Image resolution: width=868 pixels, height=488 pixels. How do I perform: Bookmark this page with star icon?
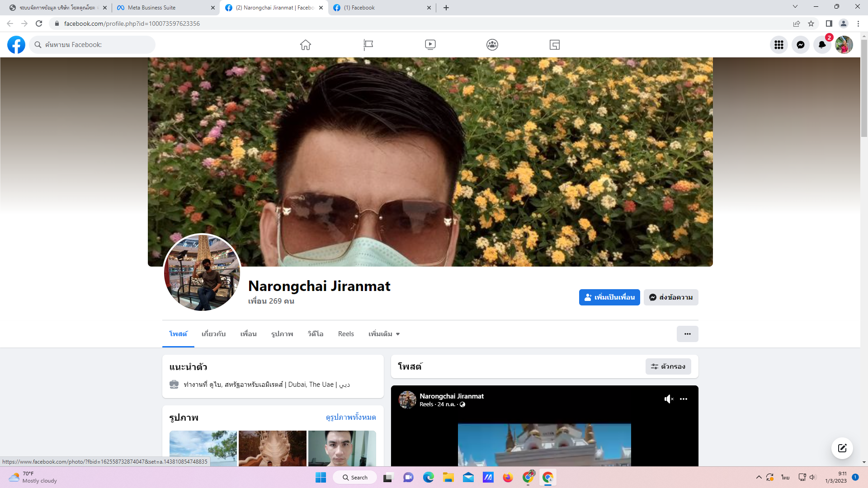click(811, 23)
